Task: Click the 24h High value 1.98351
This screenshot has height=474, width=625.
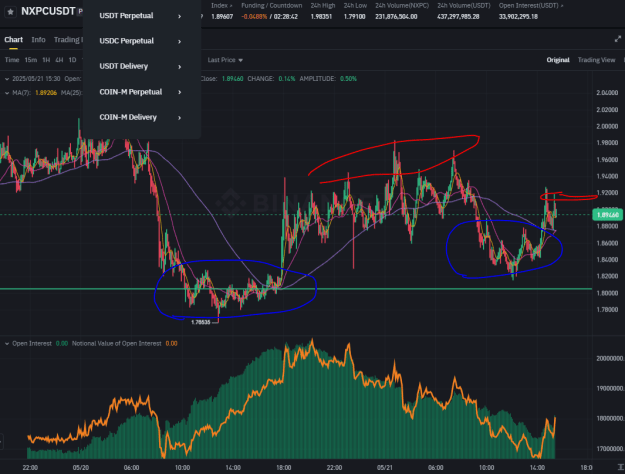Action: [321, 17]
